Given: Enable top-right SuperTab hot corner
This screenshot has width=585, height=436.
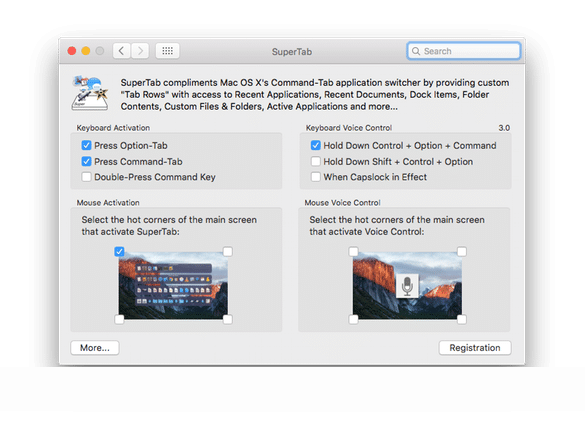Looking at the screenshot, I should [228, 251].
